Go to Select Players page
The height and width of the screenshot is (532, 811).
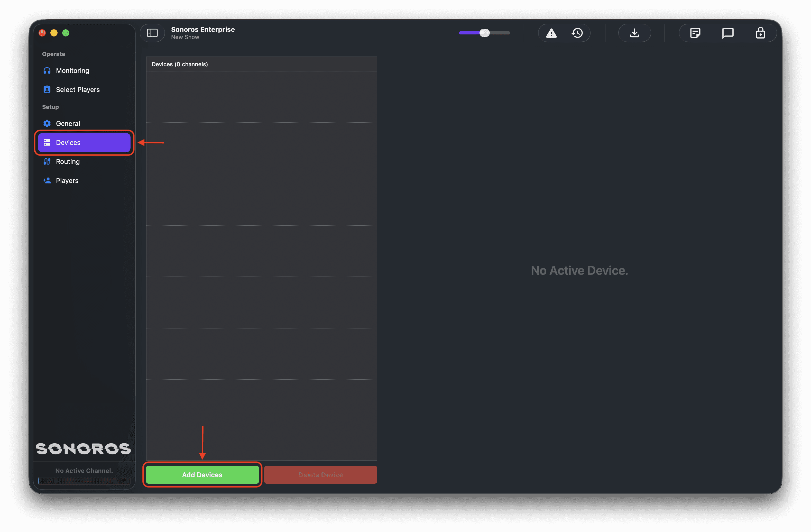coord(84,89)
